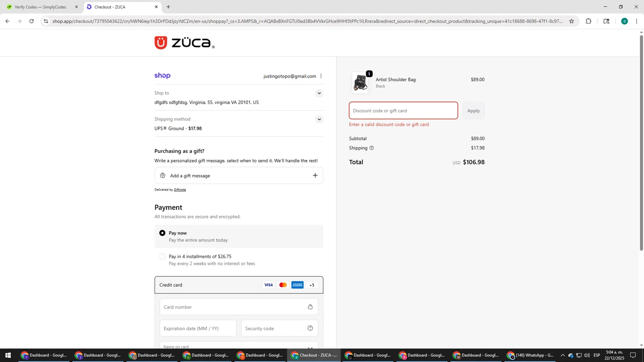Select the Pay now option
Image resolution: width=644 pixels, height=362 pixels.
click(162, 233)
